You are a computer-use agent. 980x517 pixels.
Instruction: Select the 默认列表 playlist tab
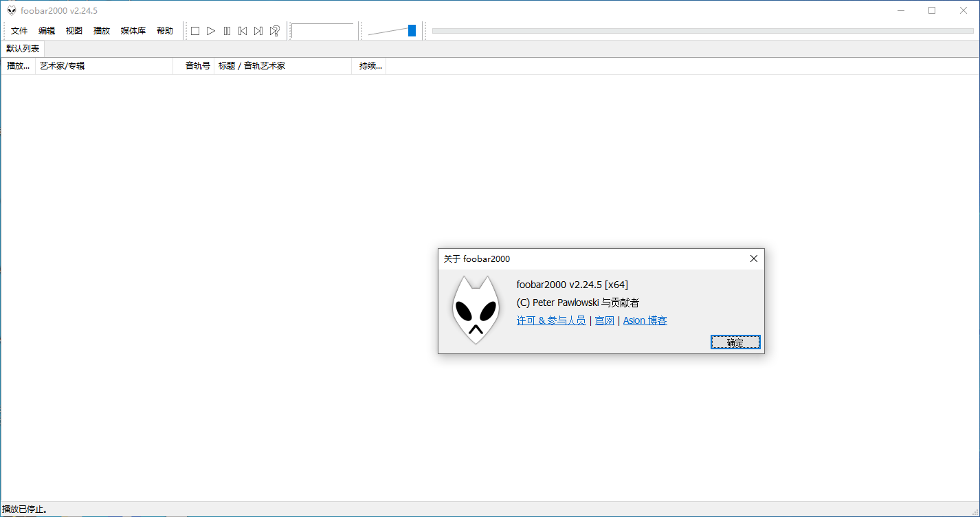coord(23,49)
